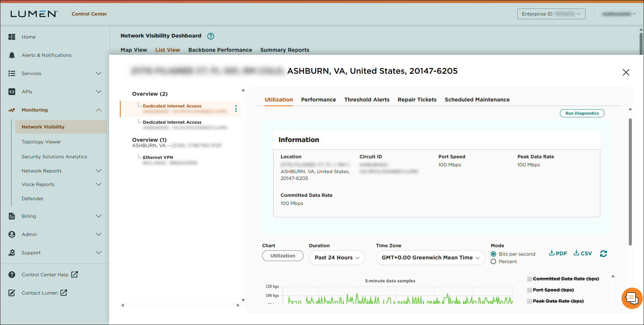The image size is (644, 325).
Task: Open the Dedicated Internet Access kebab menu
Action: (x=236, y=109)
